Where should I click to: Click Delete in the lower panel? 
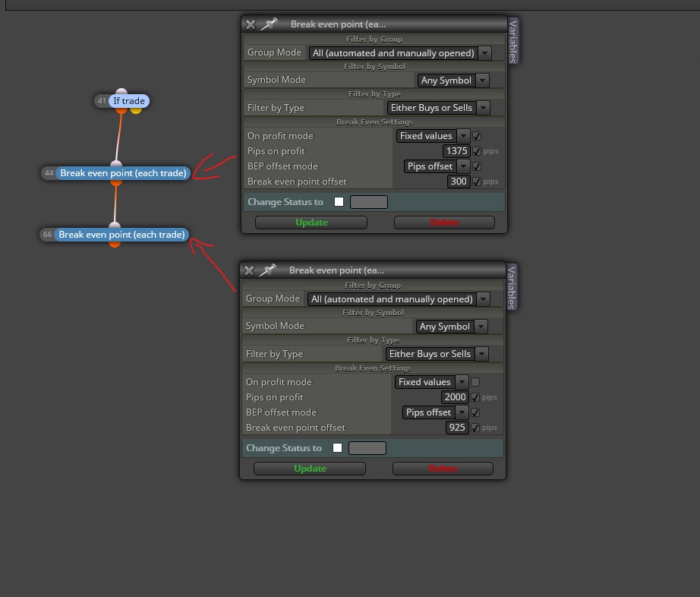[x=443, y=469]
